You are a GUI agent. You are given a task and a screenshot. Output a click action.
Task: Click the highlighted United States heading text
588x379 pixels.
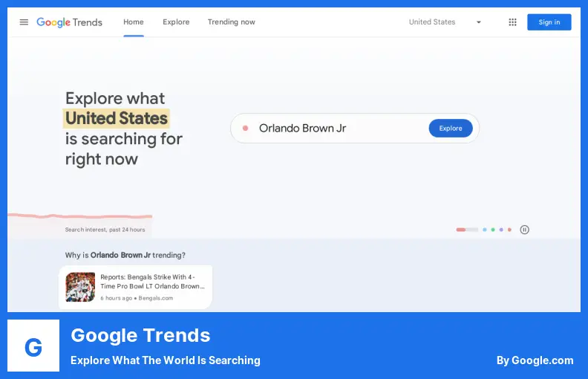pyautogui.click(x=117, y=119)
